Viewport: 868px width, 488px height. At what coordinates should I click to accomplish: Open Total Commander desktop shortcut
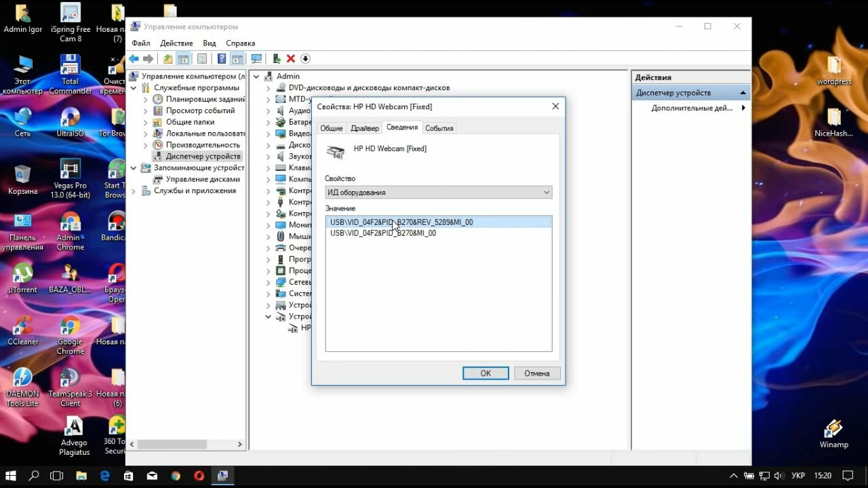coord(70,75)
